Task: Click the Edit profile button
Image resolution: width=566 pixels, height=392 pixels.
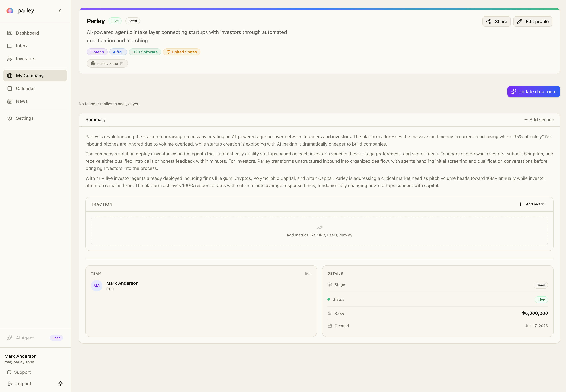Action: pyautogui.click(x=533, y=21)
